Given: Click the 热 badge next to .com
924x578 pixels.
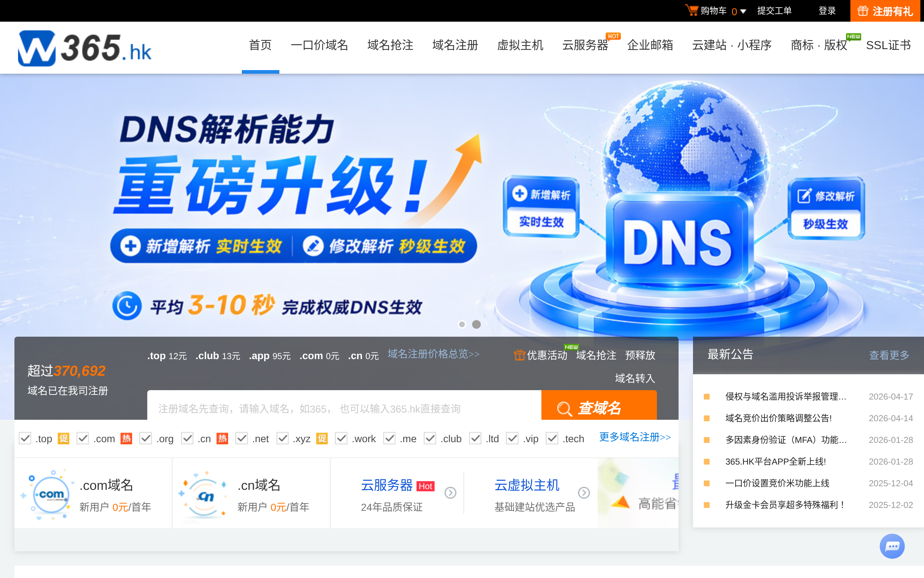Looking at the screenshot, I should tap(126, 439).
